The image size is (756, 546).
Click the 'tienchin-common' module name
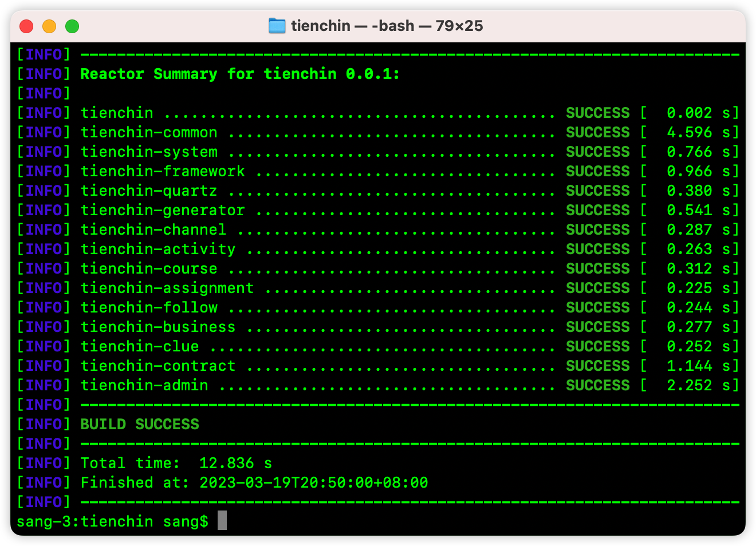(149, 132)
